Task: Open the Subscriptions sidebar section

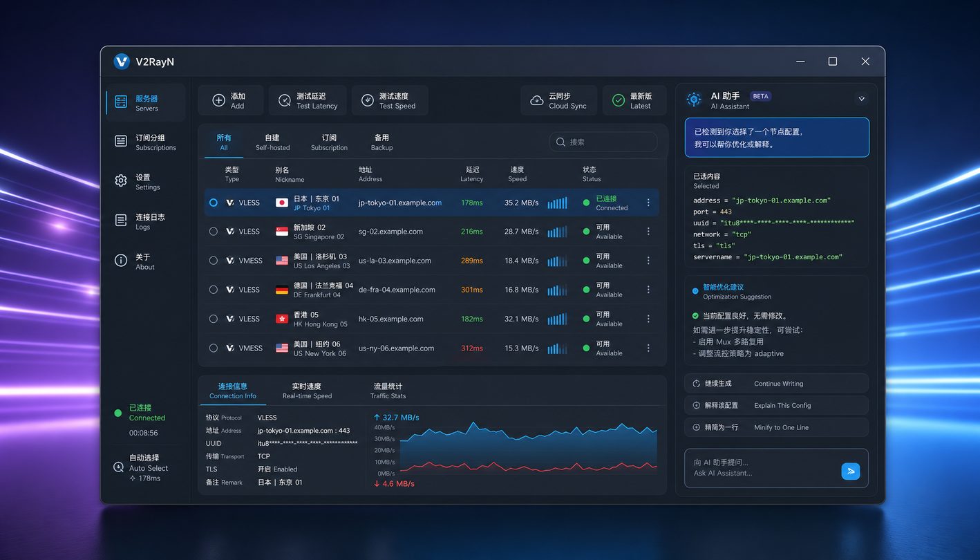Action: coord(146,142)
